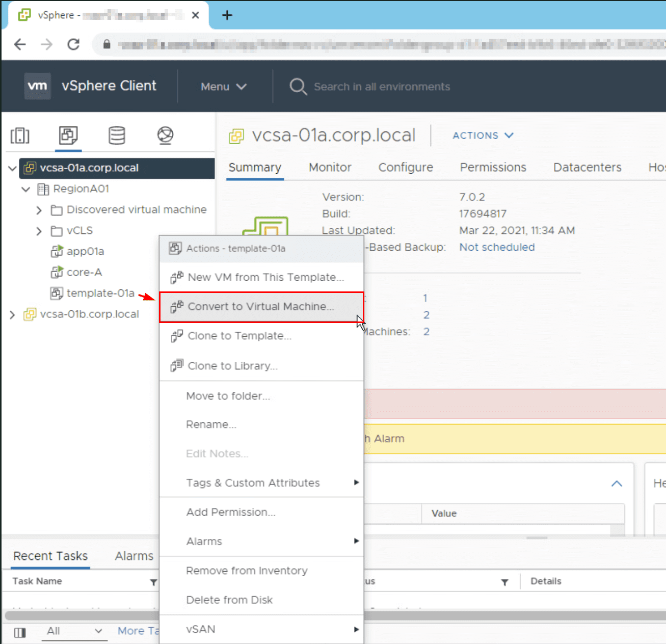Screen dimensions: 666x644
Task: Click the browser address bar
Action: (x=380, y=44)
